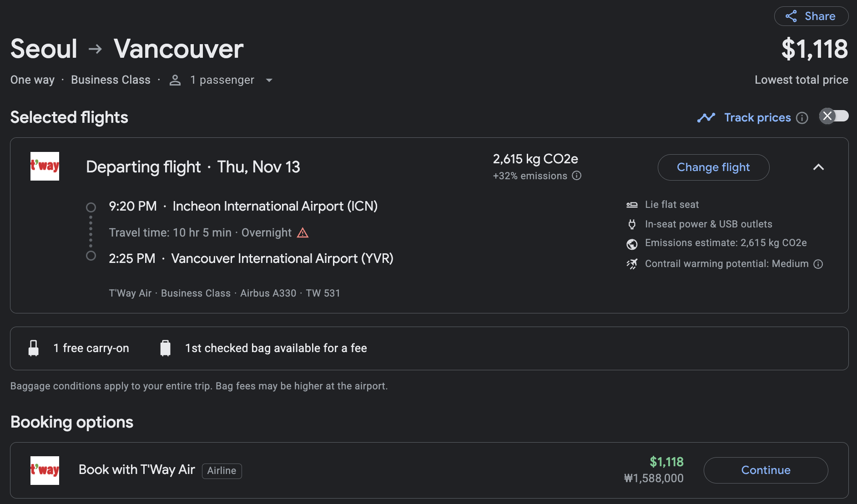Click the Track prices graph icon
Screen dimensions: 857x504
(x=706, y=118)
